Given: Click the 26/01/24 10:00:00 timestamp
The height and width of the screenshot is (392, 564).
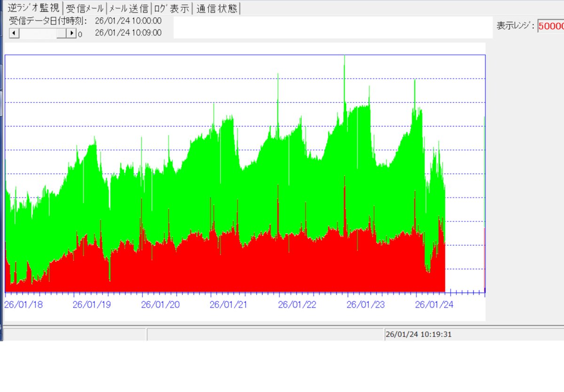Looking at the screenshot, I should pyautogui.click(x=128, y=21).
